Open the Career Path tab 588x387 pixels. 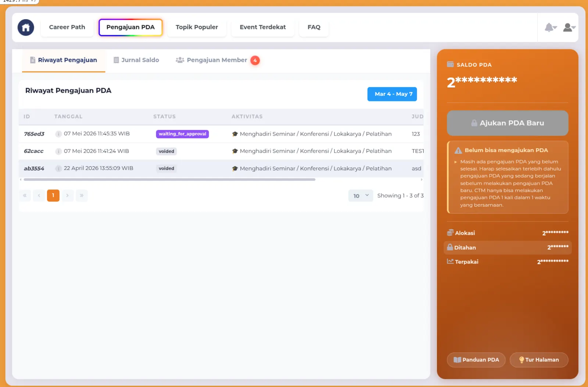tap(67, 27)
